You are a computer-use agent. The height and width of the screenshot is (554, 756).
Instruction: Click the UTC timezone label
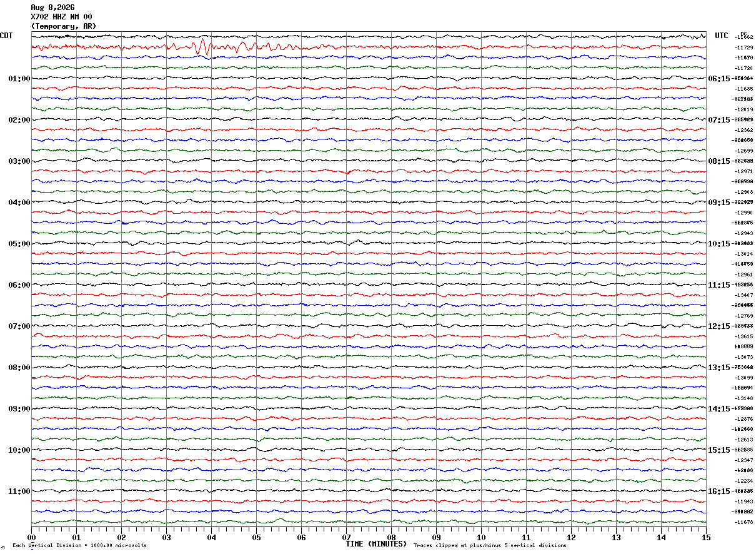pos(722,36)
